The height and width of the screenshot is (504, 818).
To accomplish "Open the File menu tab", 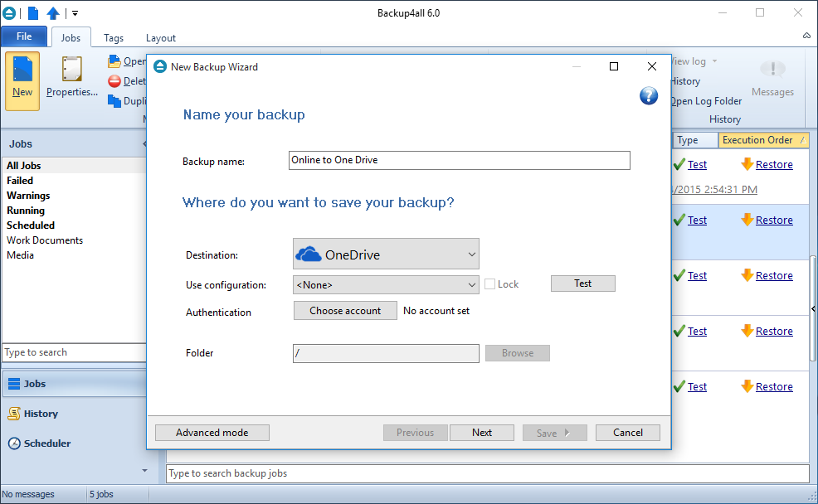I will 24,36.
